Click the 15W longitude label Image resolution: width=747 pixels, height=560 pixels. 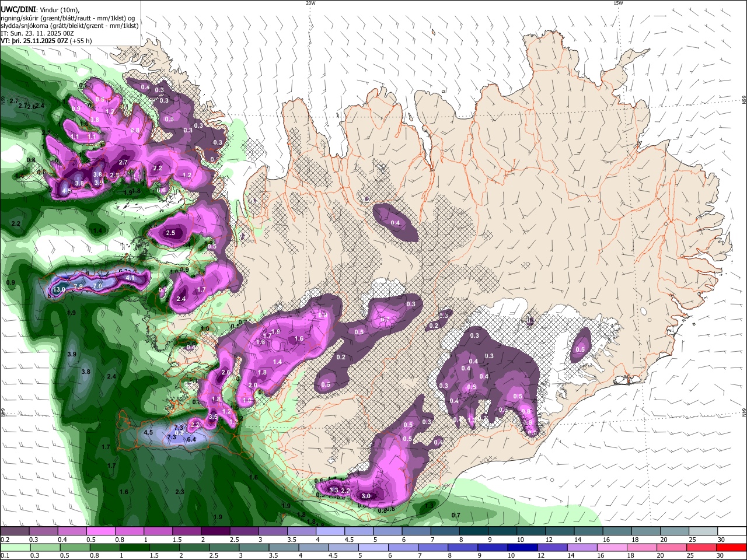[618, 3]
